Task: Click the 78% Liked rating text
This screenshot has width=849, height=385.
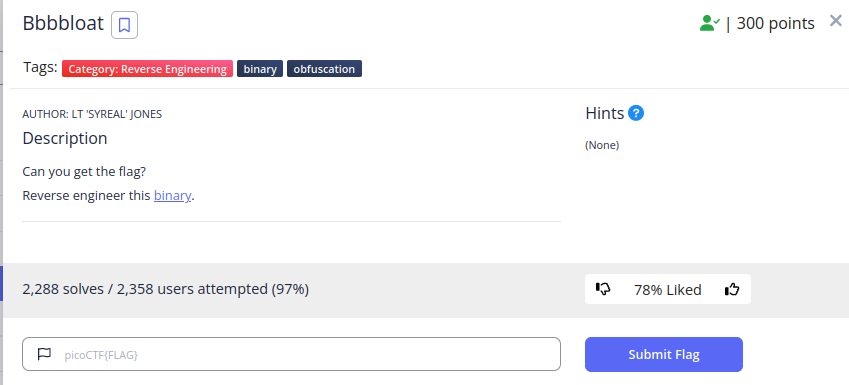Action: tap(668, 290)
